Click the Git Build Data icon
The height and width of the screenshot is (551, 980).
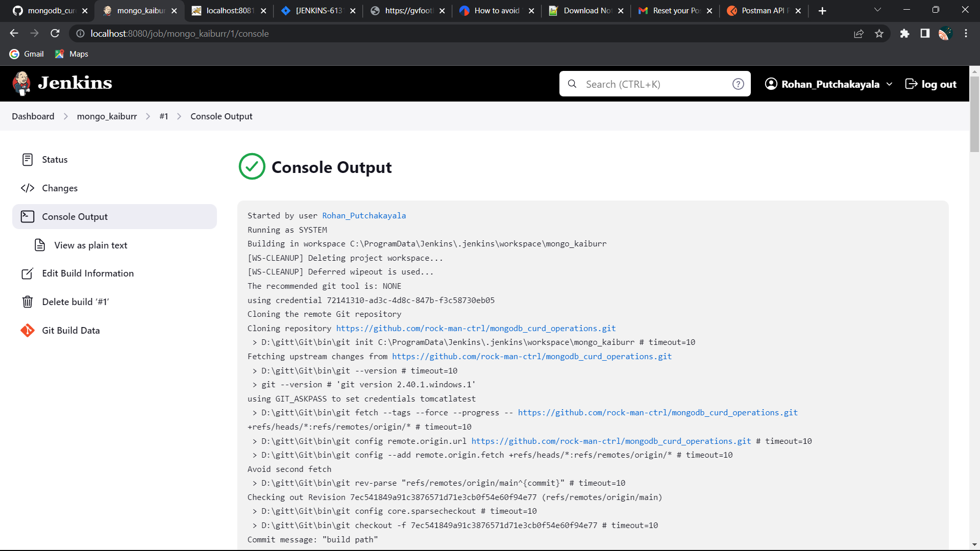pyautogui.click(x=27, y=330)
